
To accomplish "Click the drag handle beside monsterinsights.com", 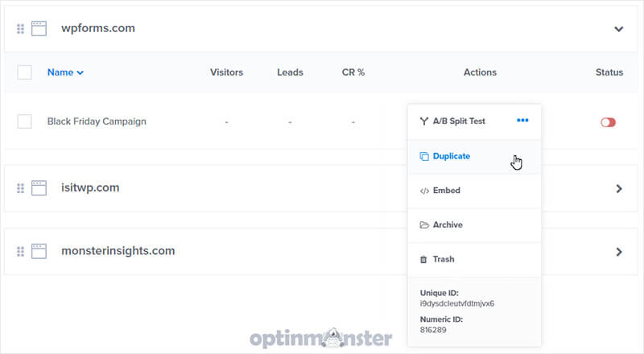I will tap(21, 251).
